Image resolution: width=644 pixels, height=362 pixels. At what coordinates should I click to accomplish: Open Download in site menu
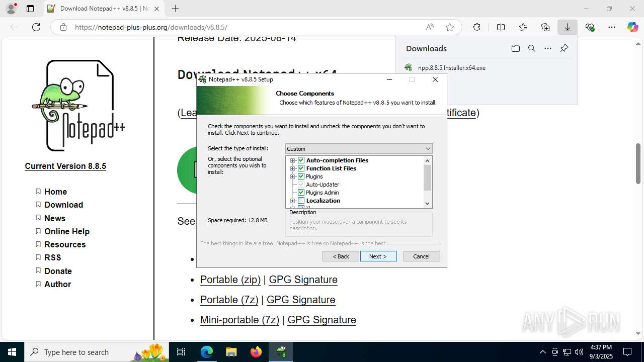tap(63, 205)
